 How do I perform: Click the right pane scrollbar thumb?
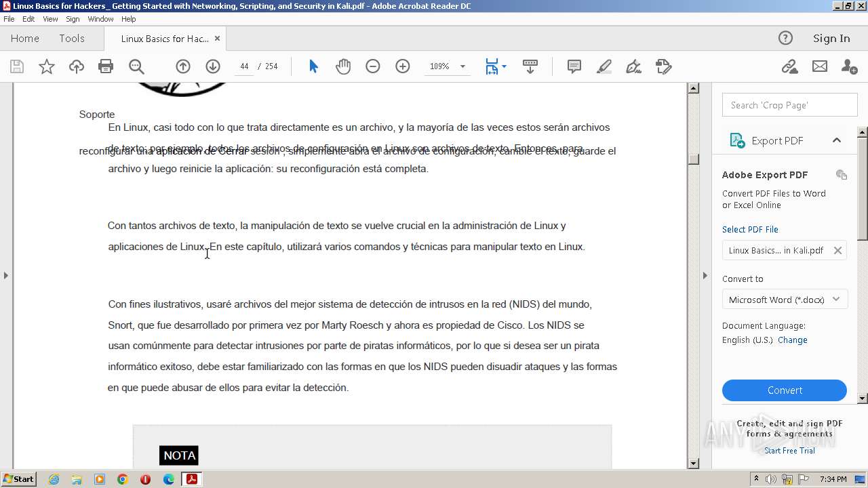tap(863, 188)
